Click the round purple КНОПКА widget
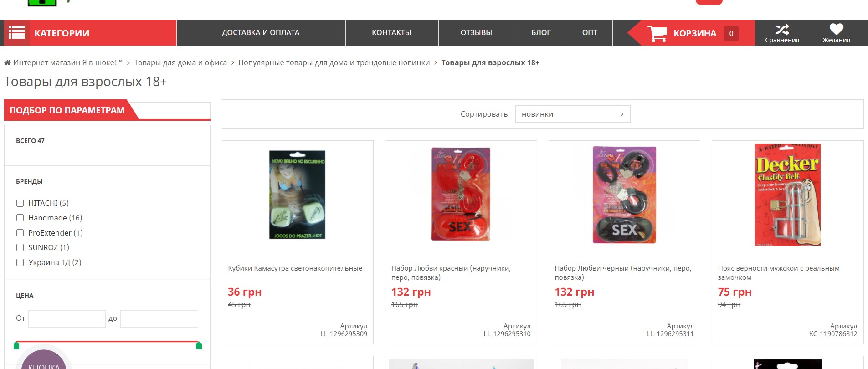Screen dimensions: 868x369 [x=44, y=360]
